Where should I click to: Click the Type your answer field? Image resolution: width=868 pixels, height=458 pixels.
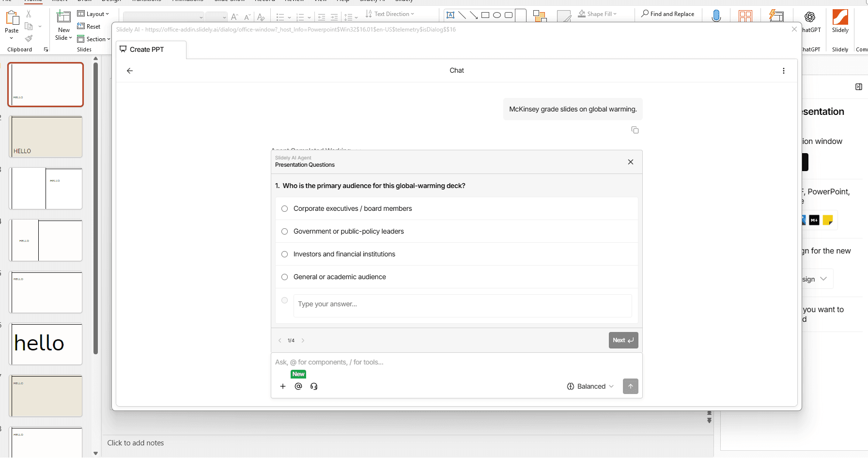click(x=463, y=306)
